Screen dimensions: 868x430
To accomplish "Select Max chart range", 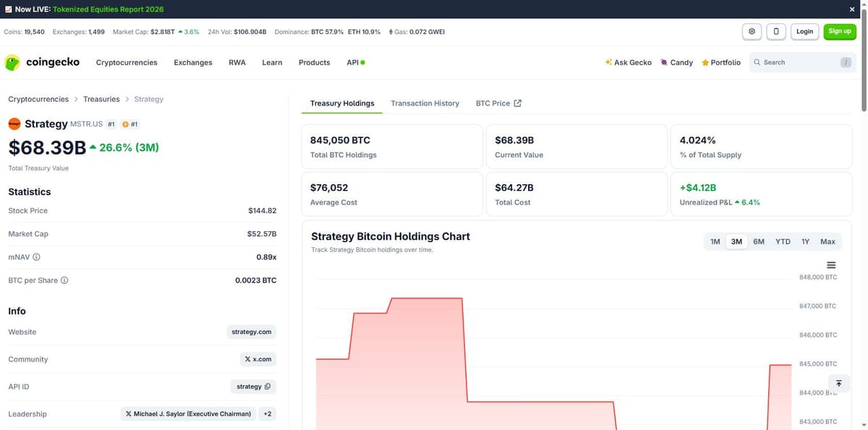I will [828, 242].
